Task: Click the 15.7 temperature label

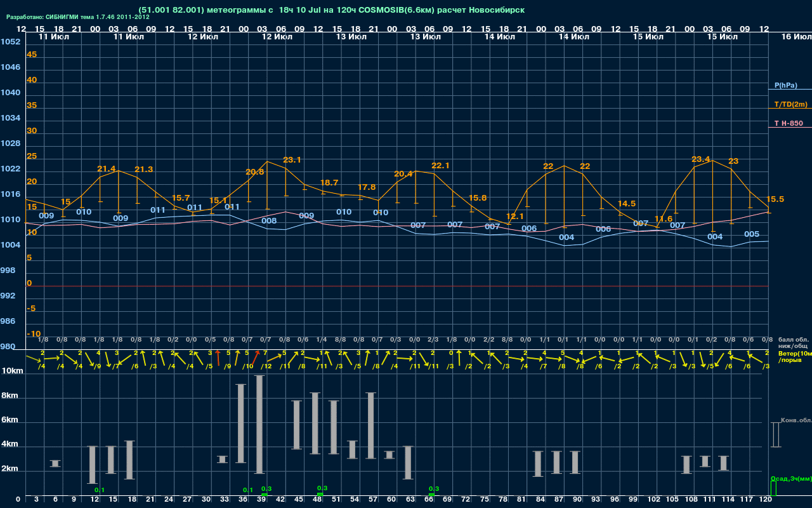Action: (181, 198)
